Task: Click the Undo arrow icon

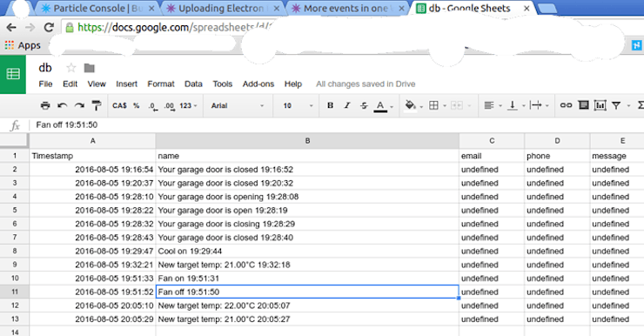Action: 63,105
